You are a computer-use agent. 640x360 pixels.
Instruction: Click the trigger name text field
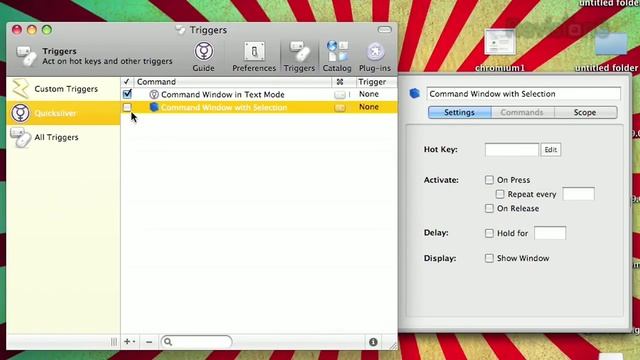point(524,94)
